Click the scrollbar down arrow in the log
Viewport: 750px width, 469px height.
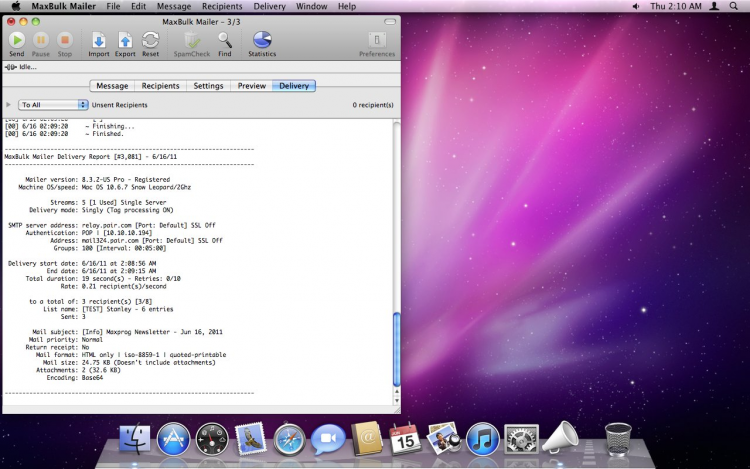click(x=396, y=400)
